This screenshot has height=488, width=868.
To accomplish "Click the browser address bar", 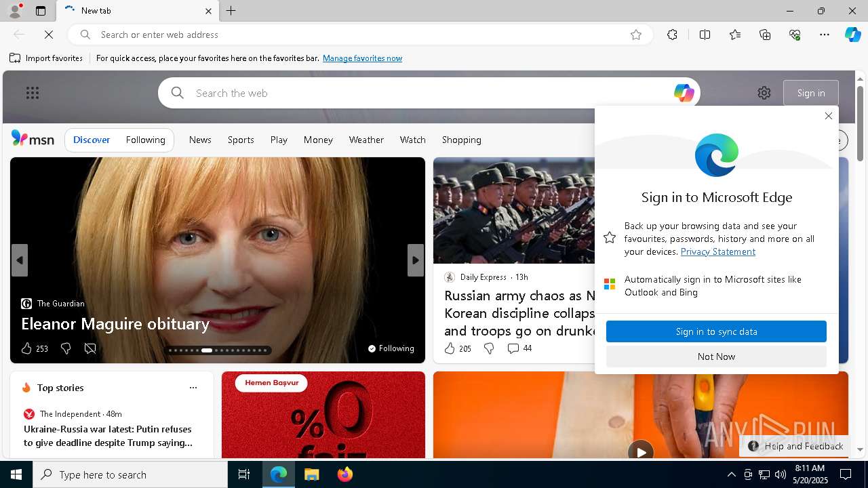I will click(359, 35).
